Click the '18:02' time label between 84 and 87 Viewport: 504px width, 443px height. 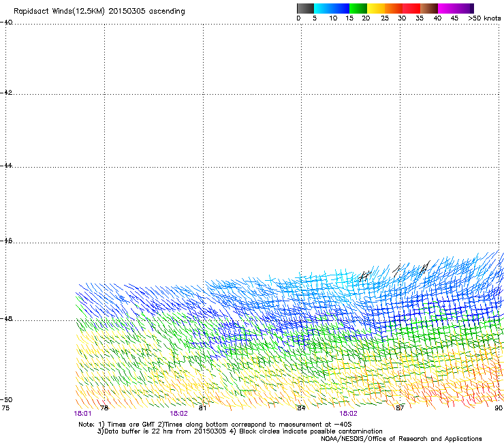point(349,414)
